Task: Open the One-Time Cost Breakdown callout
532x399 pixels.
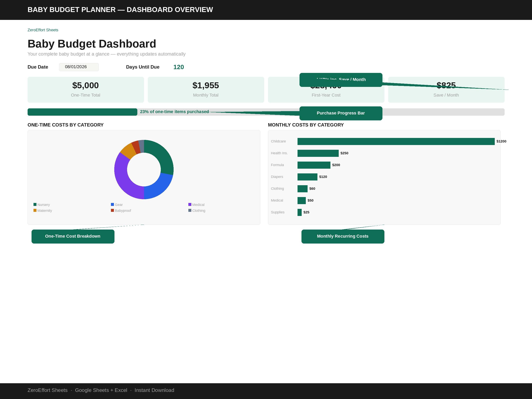Action: point(73,236)
